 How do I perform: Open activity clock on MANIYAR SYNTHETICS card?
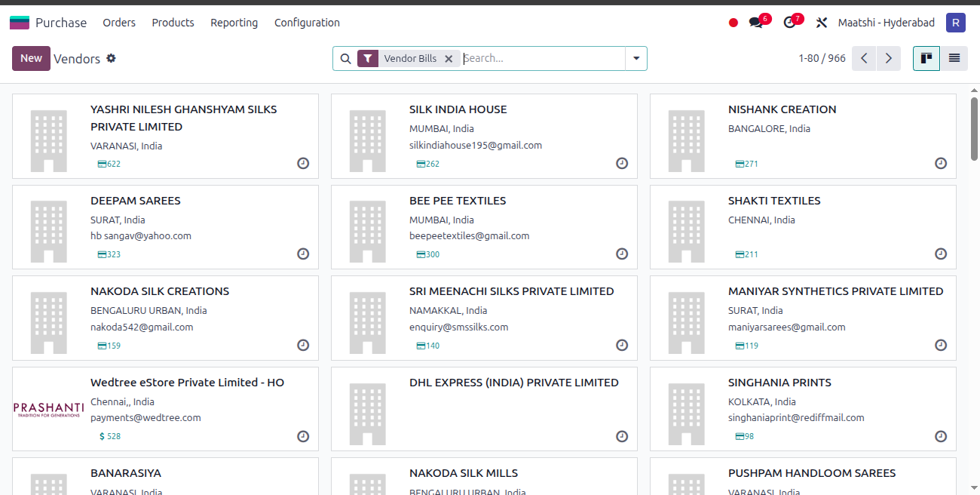(941, 345)
